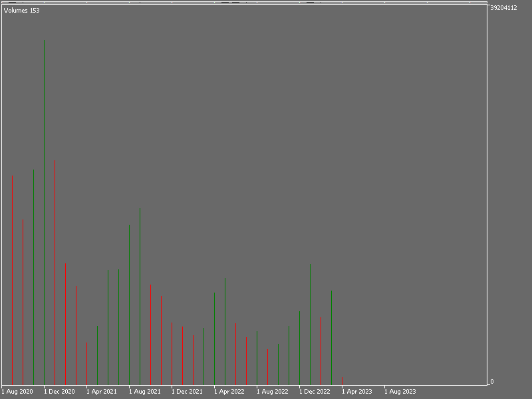Select the "1 Dec 2021" time axis label
Image resolution: width=532 pixels, height=399 pixels.
[x=187, y=392]
